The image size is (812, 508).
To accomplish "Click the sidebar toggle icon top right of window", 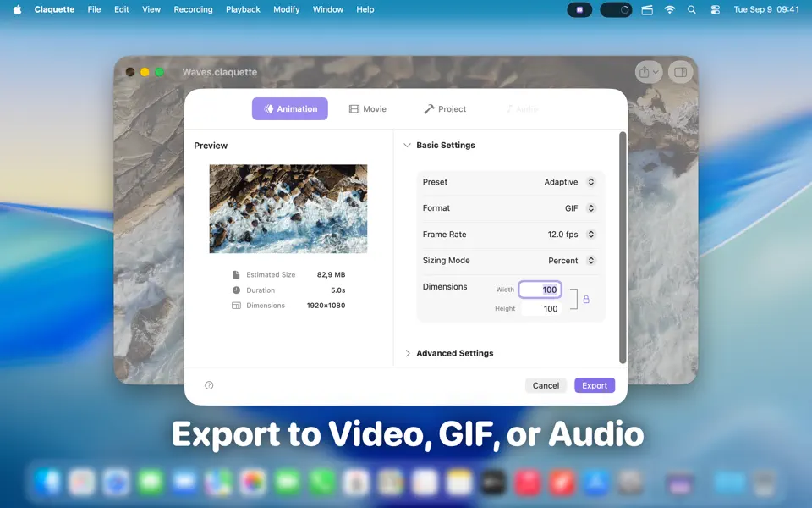I will pos(679,72).
